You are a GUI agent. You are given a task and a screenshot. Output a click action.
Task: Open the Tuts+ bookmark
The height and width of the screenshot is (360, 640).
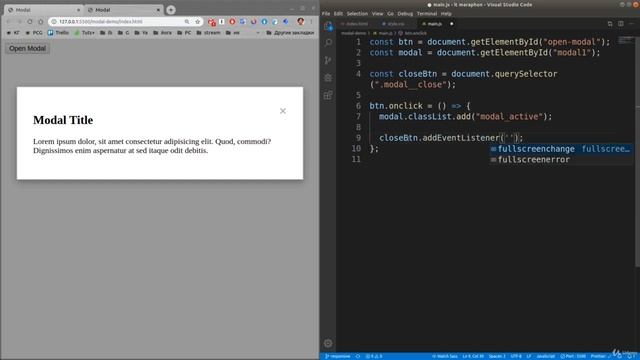[84, 33]
